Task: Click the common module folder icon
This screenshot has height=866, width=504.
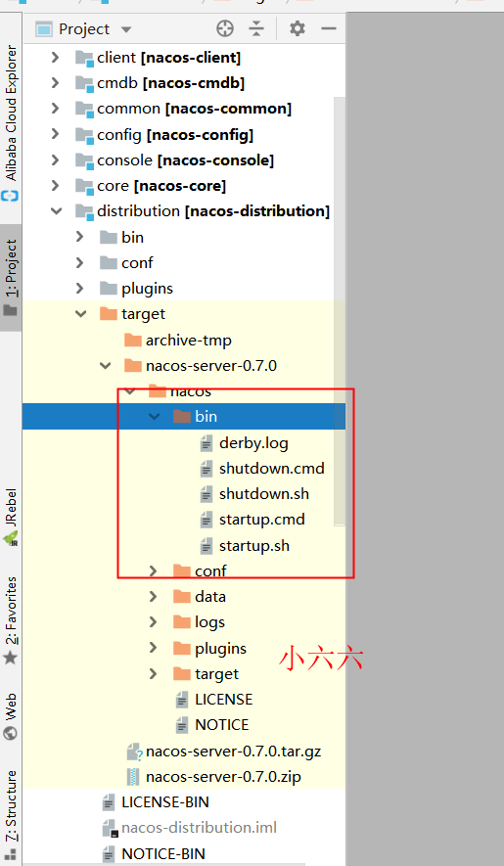Action: click(84, 109)
